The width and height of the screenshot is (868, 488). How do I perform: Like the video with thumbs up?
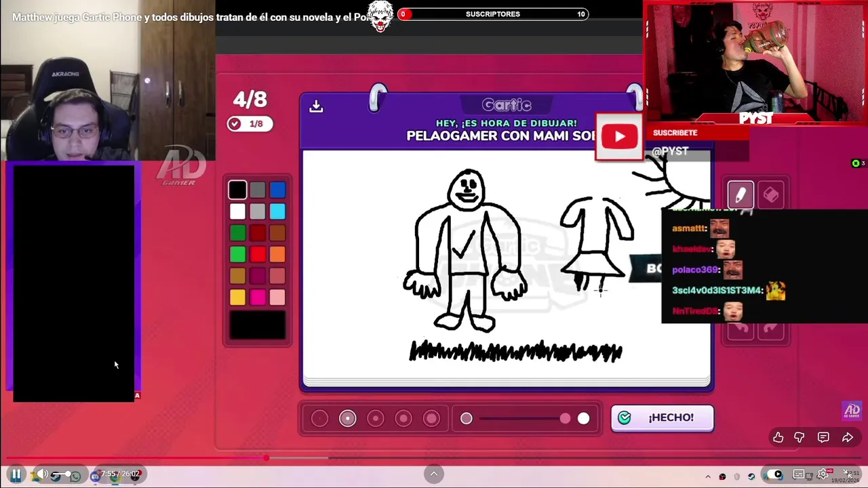click(x=778, y=438)
